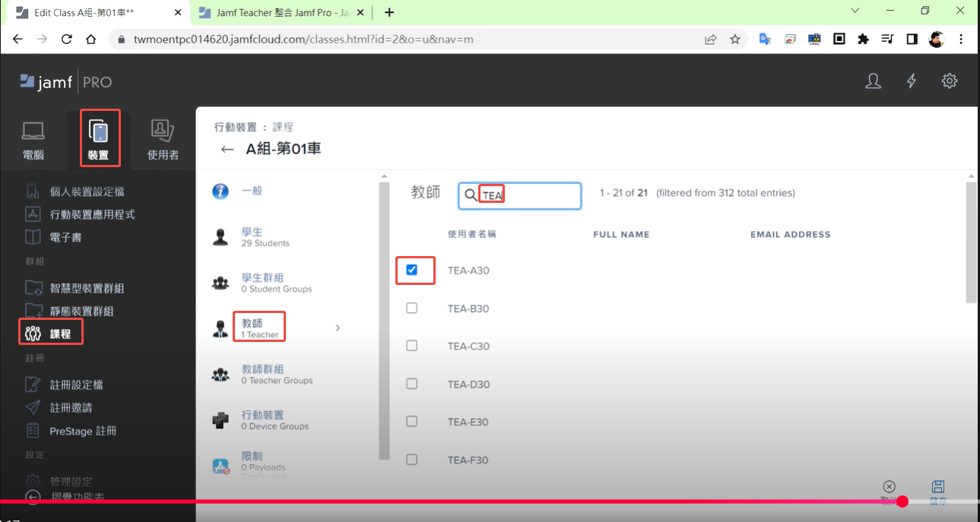Viewport: 980px width, 522px height.
Task: Check the TEA-D30 checkbox
Action: pos(412,384)
